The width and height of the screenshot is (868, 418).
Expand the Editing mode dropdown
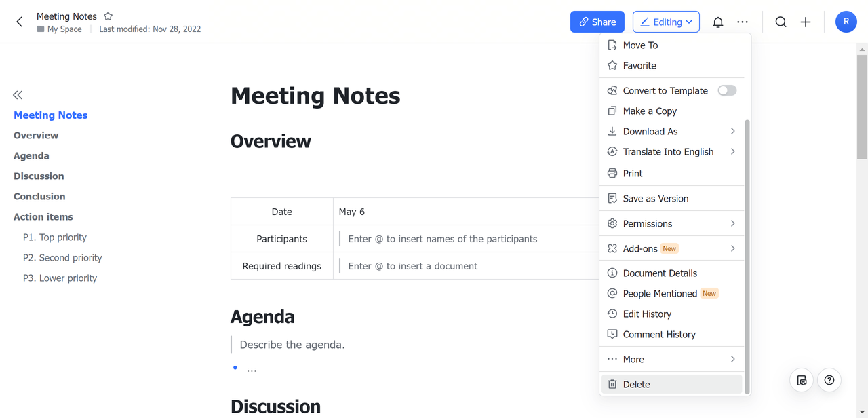tap(666, 22)
